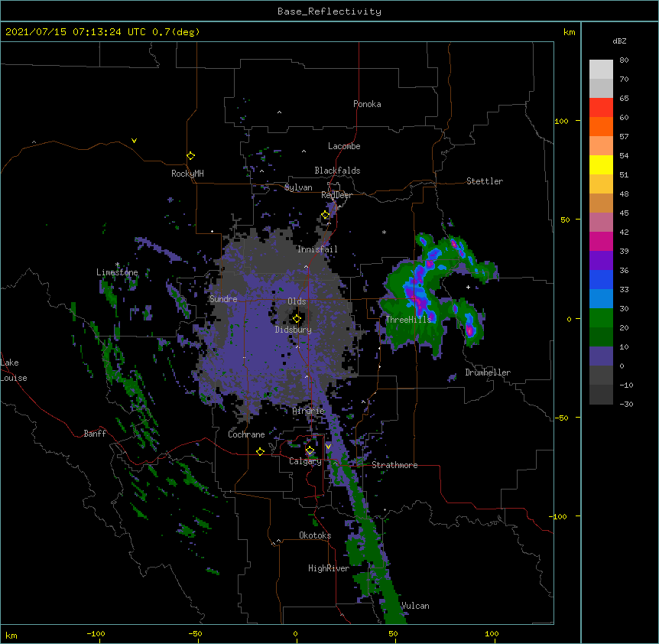Screen dimensions: 659x644
Task: Click the white asterisk above Limestone label
Action: tap(117, 265)
